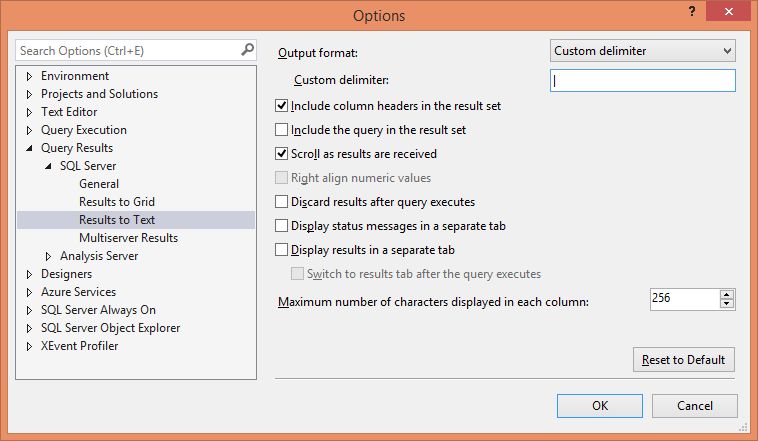The width and height of the screenshot is (758, 441).
Task: Select SQL Server Object Explorer label
Action: (110, 328)
